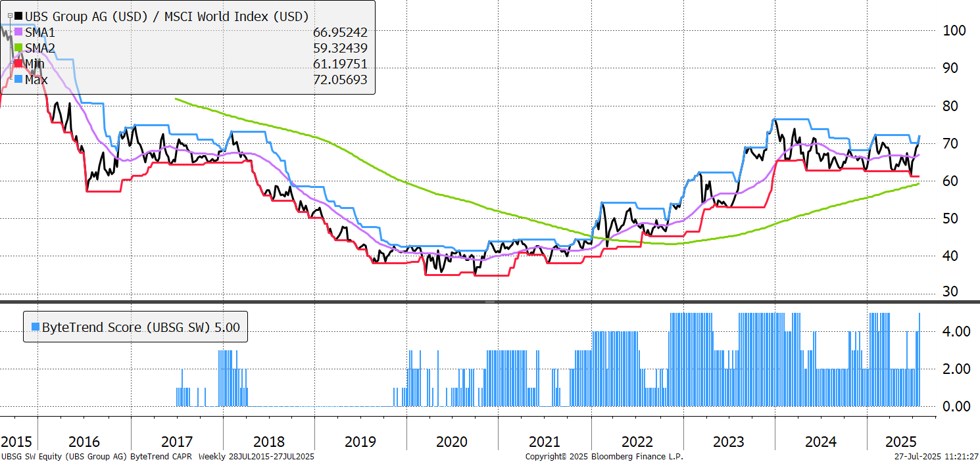Click the 0.00 score axis label
980x462 pixels.
(955, 406)
